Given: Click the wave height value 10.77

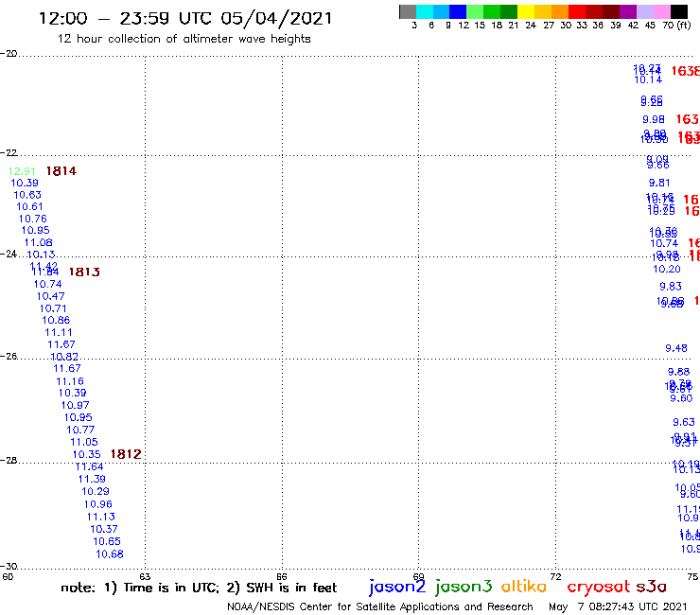Looking at the screenshot, I should tap(80, 430).
